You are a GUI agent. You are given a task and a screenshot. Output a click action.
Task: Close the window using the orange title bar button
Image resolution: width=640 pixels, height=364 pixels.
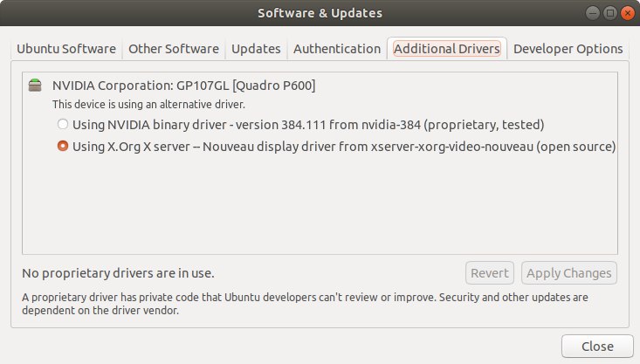point(628,13)
